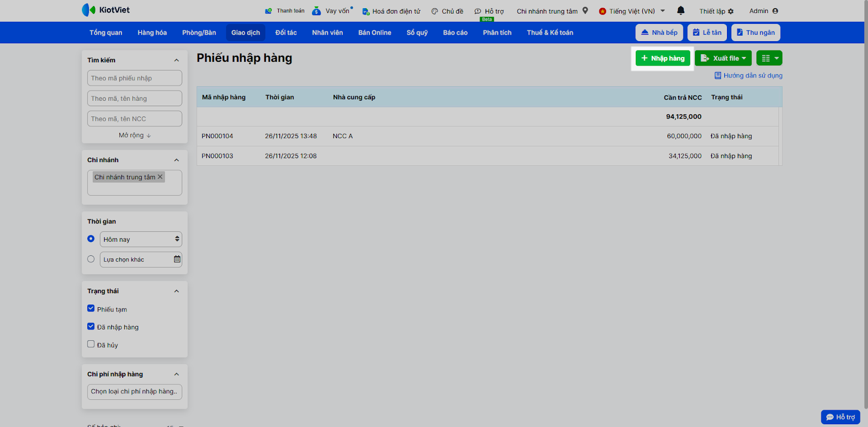Viewport: 868px width, 427px height.
Task: Collapse the Chi nhánh filter panel
Action: point(176,160)
